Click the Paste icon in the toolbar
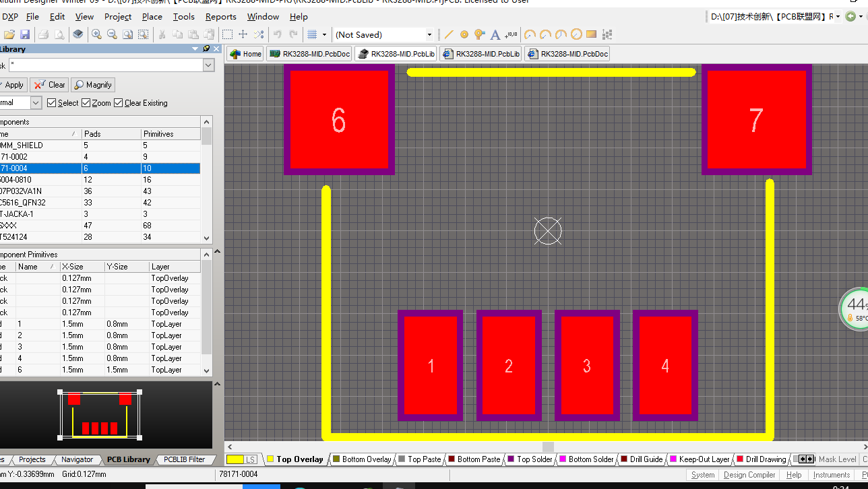868x489 pixels. pos(193,34)
